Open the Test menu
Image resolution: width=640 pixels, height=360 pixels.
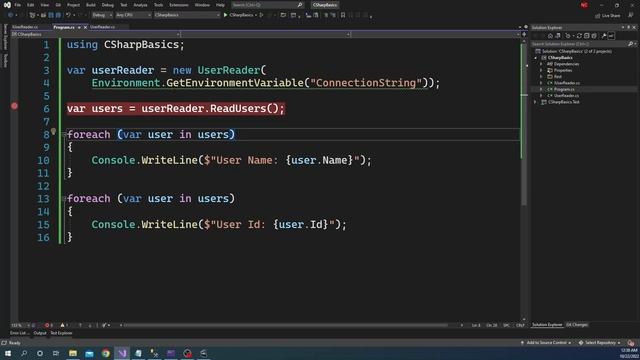124,5
